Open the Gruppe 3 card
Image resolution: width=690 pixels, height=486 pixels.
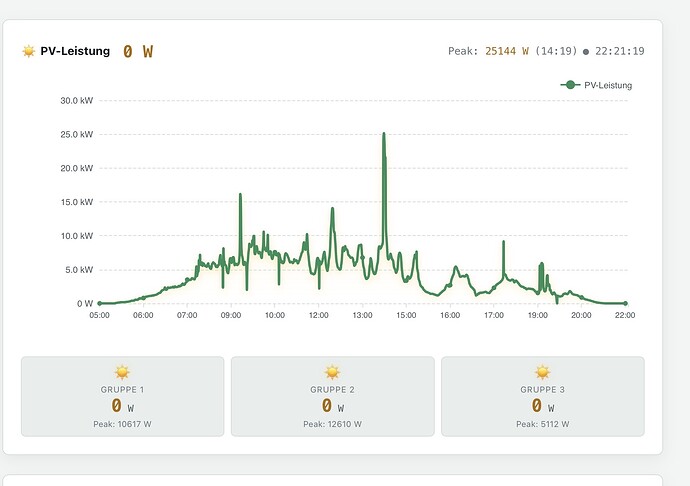pos(543,396)
